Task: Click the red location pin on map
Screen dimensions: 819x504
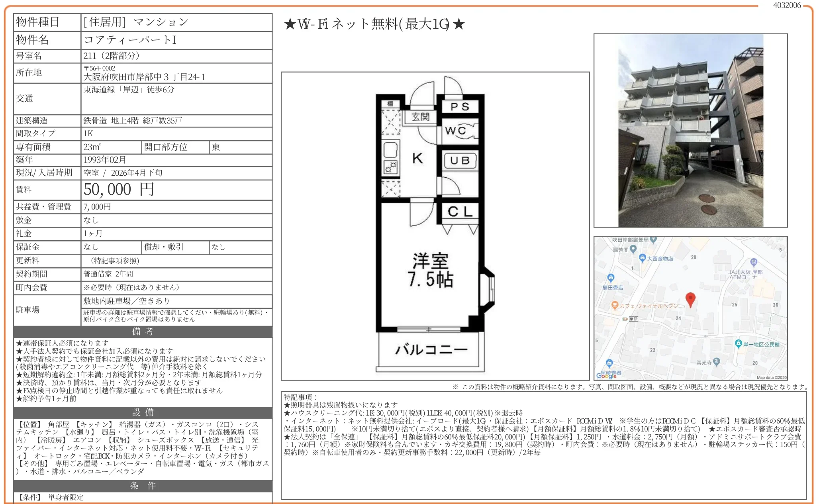Action: point(690,299)
